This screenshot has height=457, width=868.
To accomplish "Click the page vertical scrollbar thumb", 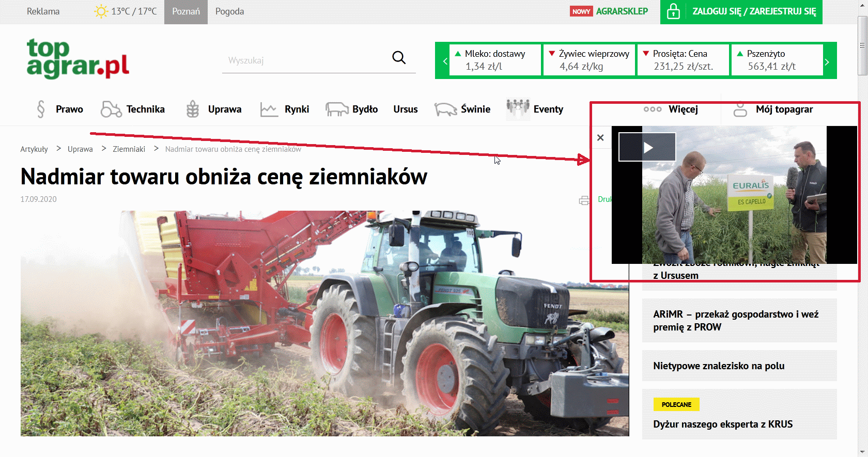I will [x=862, y=45].
